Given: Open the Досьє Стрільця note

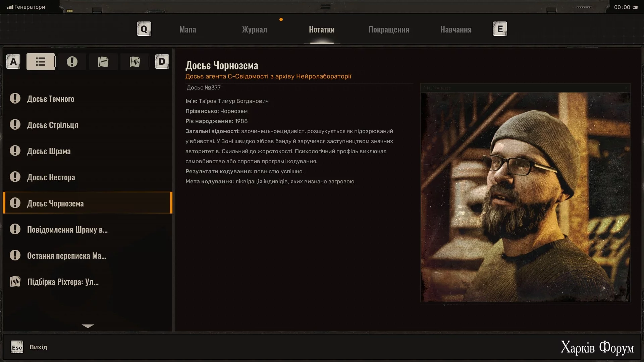Looking at the screenshot, I should click(x=88, y=125).
